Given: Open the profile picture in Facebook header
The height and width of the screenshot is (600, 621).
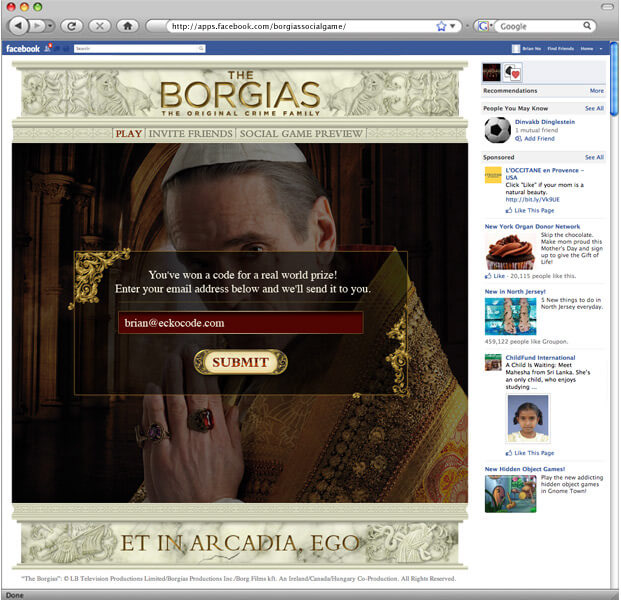Looking at the screenshot, I should pos(516,49).
